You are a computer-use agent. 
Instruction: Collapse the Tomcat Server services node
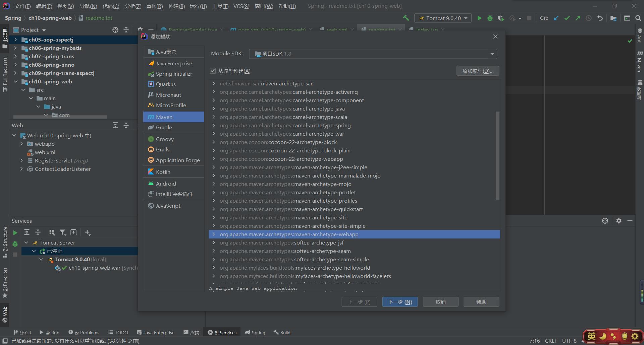click(x=26, y=243)
